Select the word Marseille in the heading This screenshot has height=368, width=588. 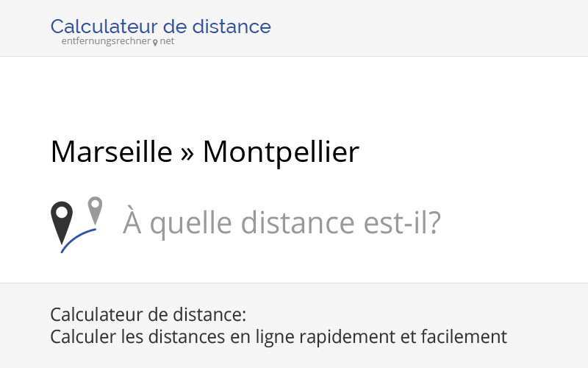(x=112, y=152)
